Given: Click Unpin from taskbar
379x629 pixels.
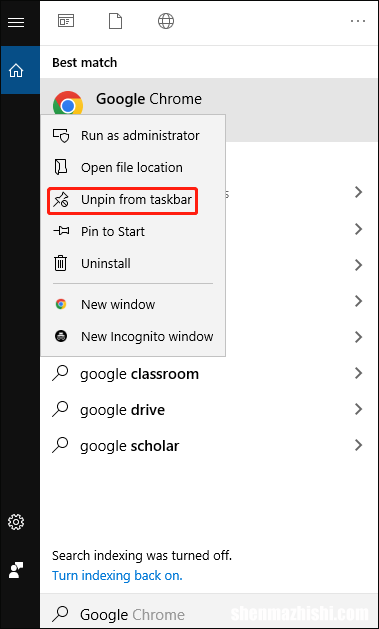Looking at the screenshot, I should point(133,200).
